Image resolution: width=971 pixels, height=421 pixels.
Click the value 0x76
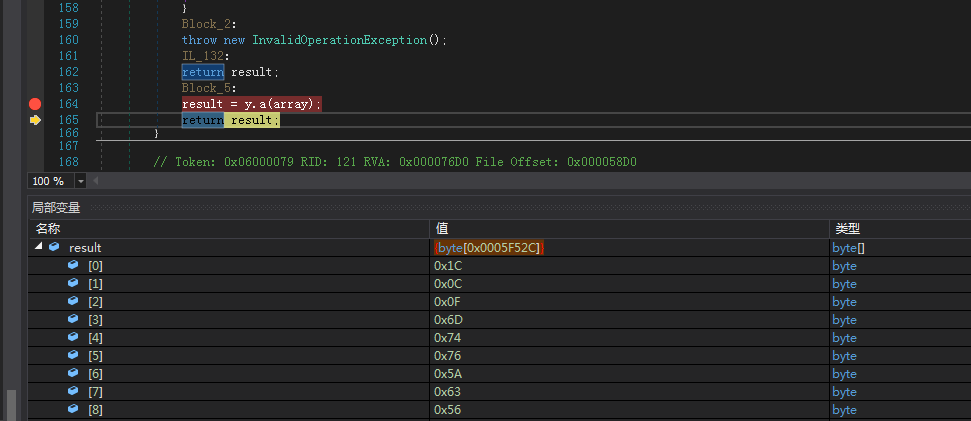pos(448,355)
